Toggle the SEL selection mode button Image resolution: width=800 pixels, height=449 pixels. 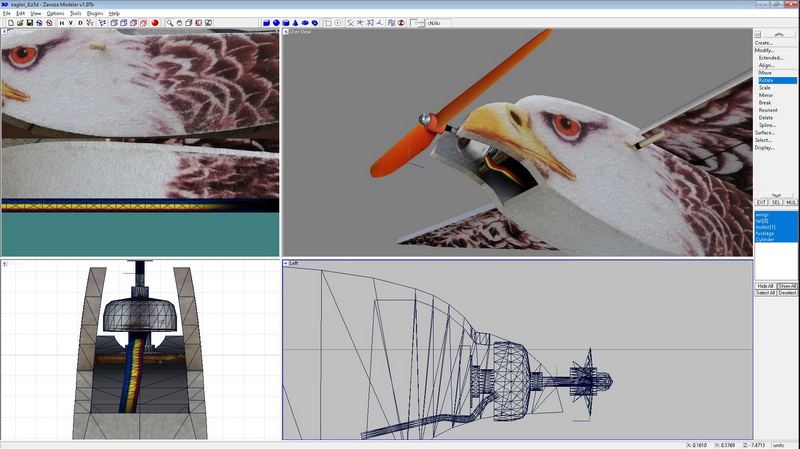tap(776, 202)
